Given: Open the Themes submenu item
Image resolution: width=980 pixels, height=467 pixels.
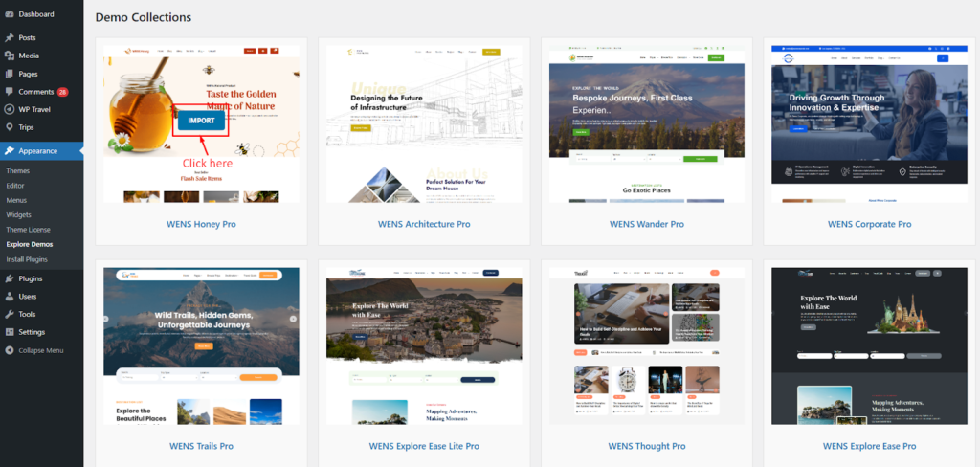Looking at the screenshot, I should pos(18,170).
